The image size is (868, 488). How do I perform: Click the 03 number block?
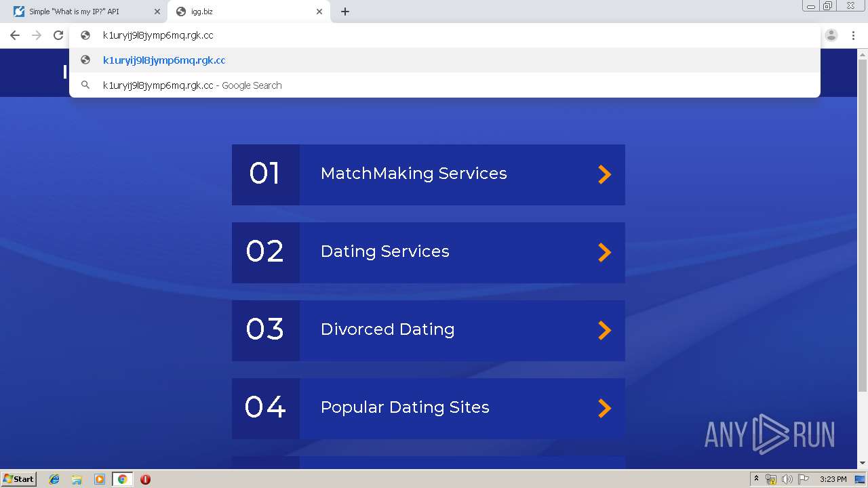pyautogui.click(x=265, y=330)
